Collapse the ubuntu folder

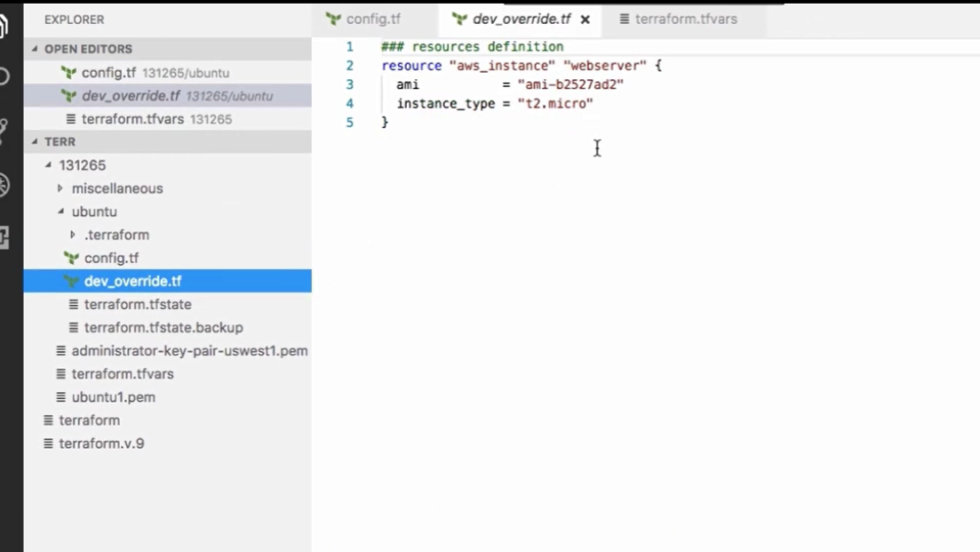tap(60, 211)
